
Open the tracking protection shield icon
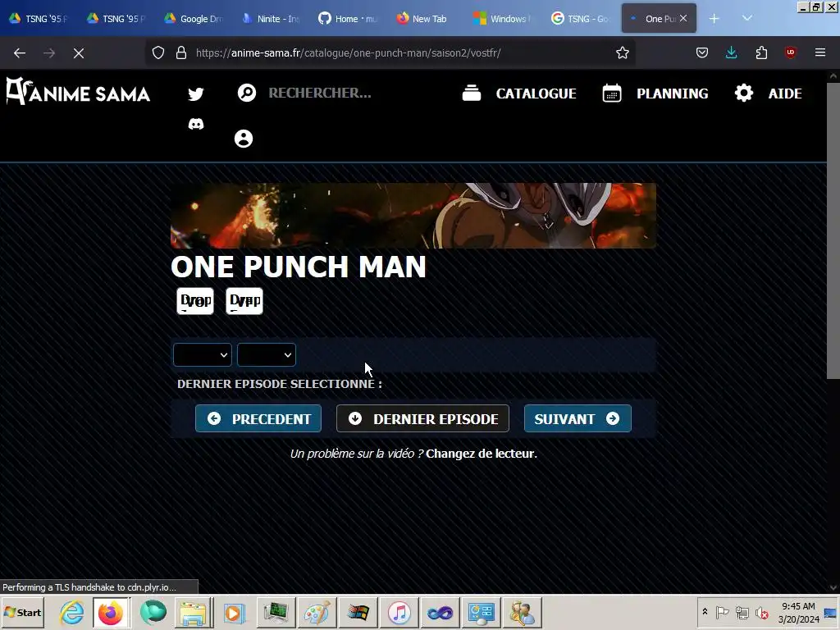[x=158, y=52]
